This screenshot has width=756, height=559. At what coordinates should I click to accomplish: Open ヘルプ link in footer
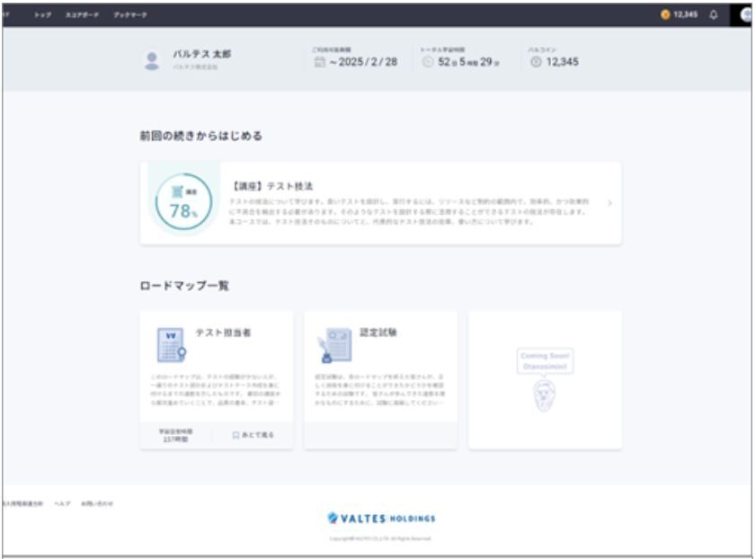pyautogui.click(x=62, y=503)
